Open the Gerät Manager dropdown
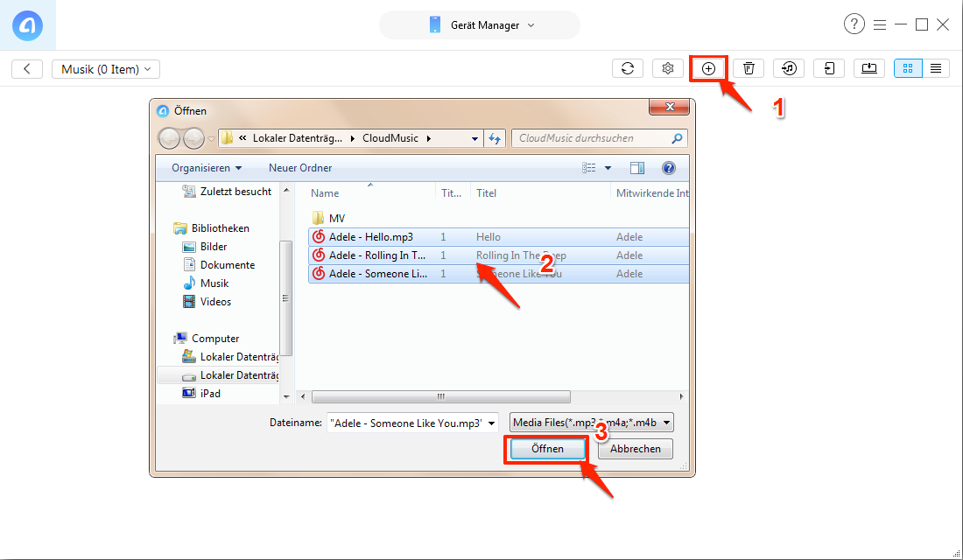Screen dimensions: 963x560 click(480, 25)
